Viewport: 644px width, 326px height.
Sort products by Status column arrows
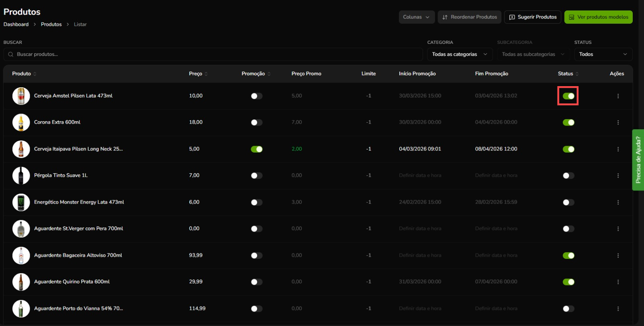coord(577,74)
